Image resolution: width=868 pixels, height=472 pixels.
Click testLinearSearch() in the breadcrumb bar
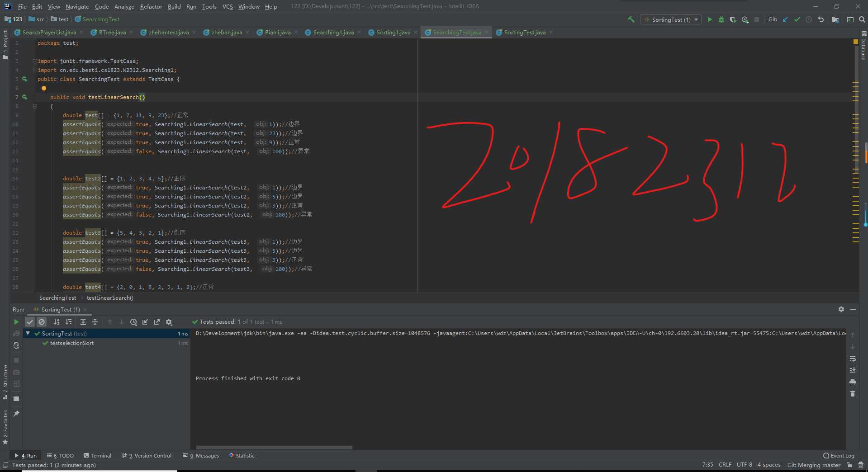[x=110, y=298]
